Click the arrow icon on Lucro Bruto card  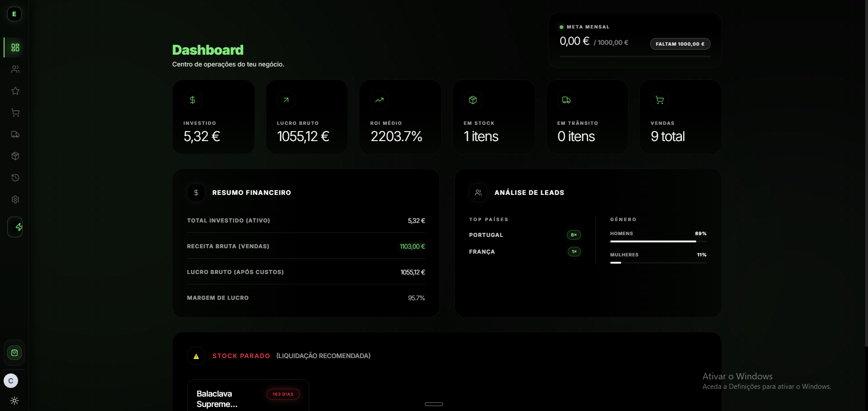286,100
